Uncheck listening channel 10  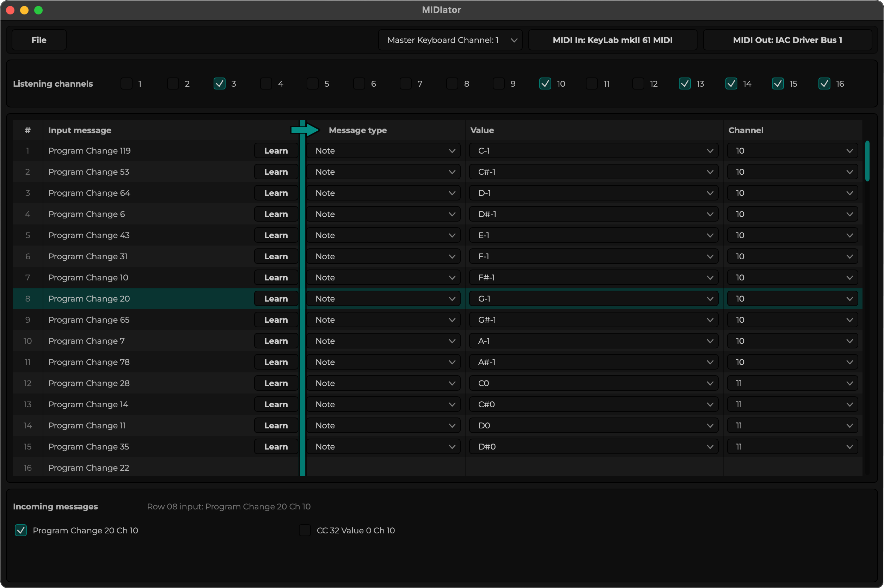(x=545, y=83)
